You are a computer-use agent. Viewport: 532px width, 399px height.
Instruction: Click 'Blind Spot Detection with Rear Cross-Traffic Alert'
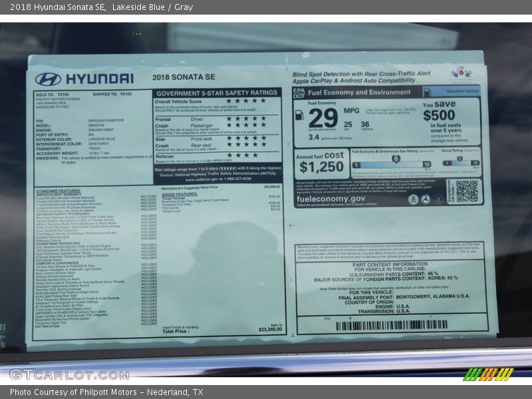[x=361, y=74]
